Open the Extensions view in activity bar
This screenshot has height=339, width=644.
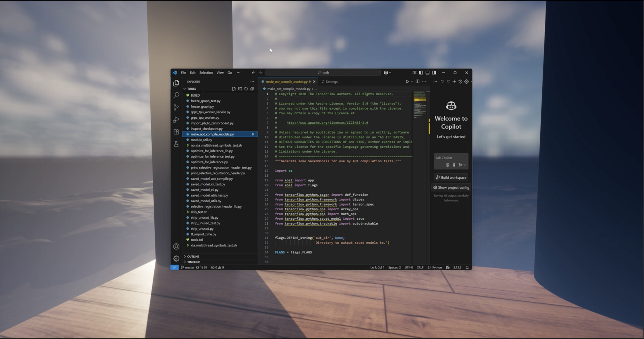pos(176,132)
